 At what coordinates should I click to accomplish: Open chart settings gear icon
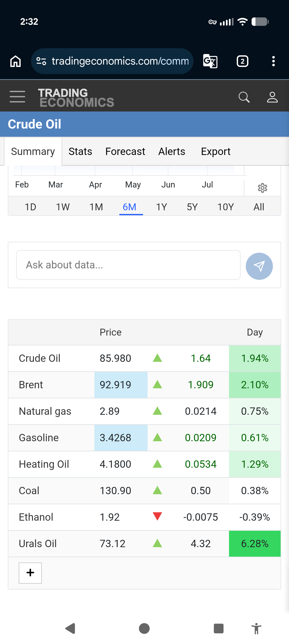point(262,188)
